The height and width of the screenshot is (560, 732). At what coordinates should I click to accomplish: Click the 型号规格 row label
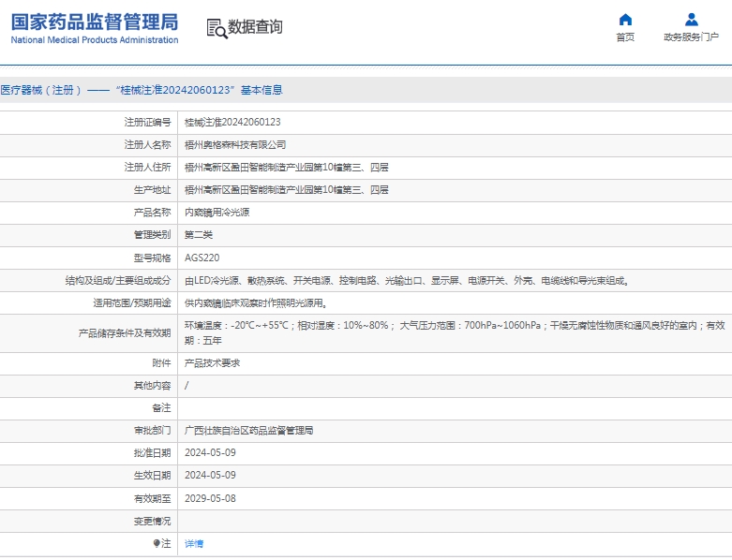pyautogui.click(x=152, y=258)
